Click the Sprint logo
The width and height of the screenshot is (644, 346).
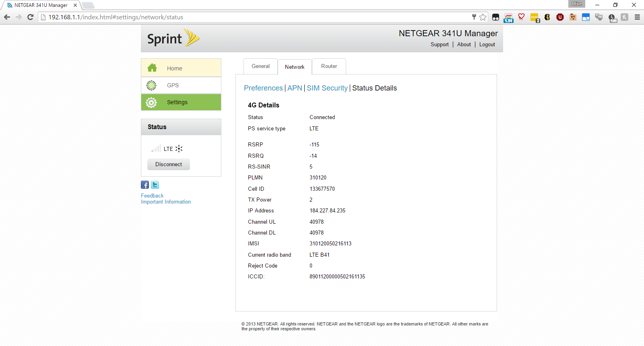(x=173, y=38)
